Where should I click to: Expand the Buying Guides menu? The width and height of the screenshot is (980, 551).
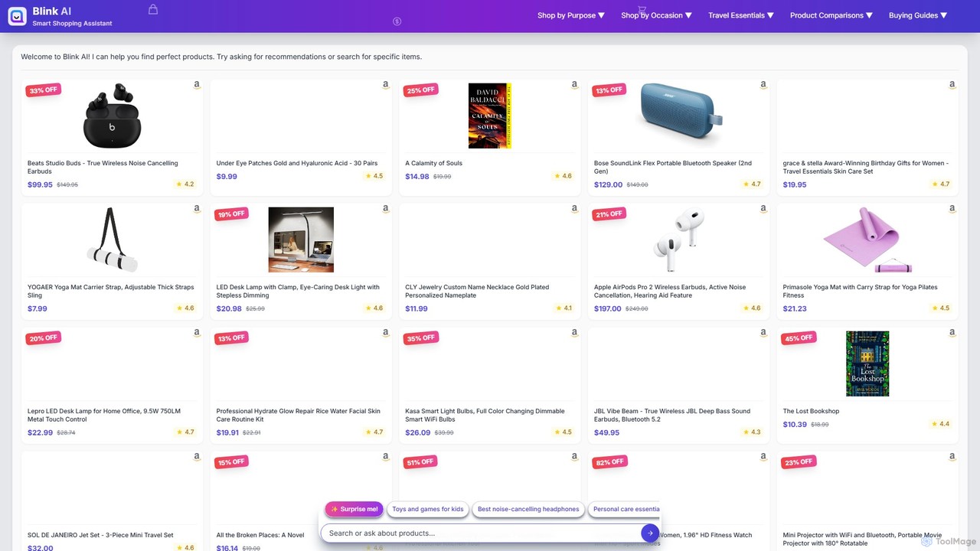click(918, 15)
